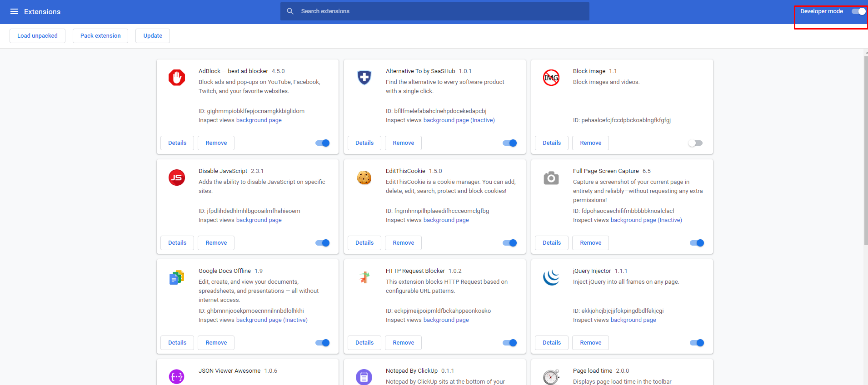868x385 pixels.
Task: Remove Alternative To by SaaSHub extension
Action: click(x=404, y=143)
